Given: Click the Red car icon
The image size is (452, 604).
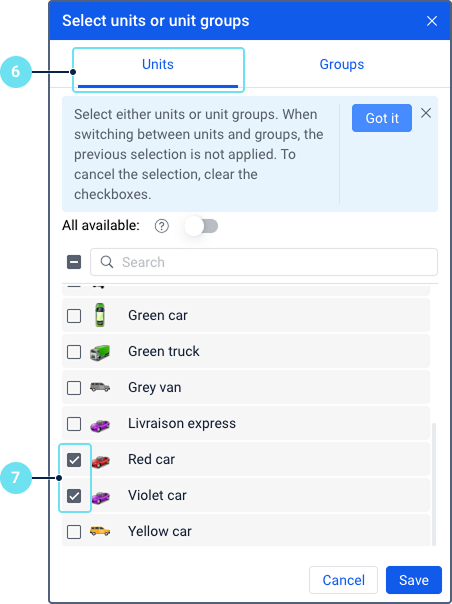Looking at the screenshot, I should coord(101,461).
